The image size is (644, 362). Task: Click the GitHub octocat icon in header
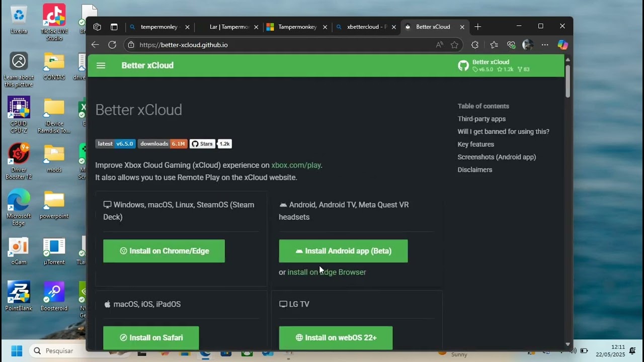click(x=463, y=65)
